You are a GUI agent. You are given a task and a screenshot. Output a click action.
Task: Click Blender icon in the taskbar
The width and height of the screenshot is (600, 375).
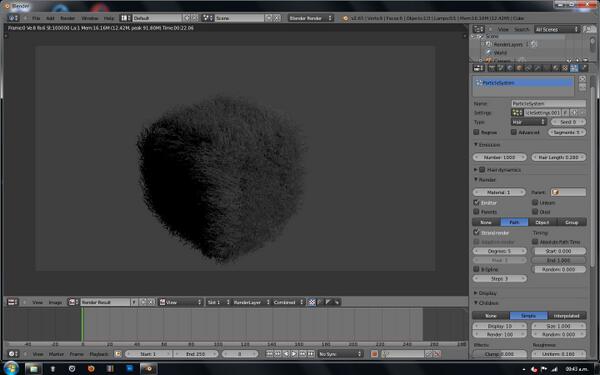click(148, 368)
